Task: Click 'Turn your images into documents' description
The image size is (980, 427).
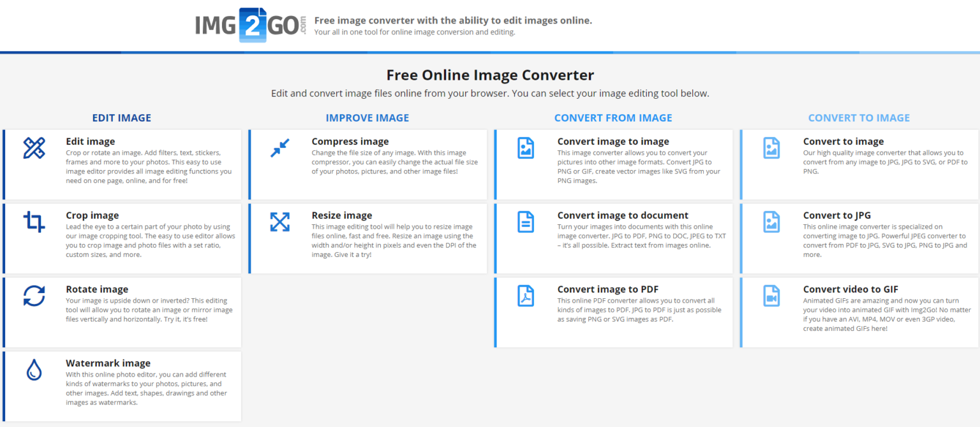Action: click(641, 236)
